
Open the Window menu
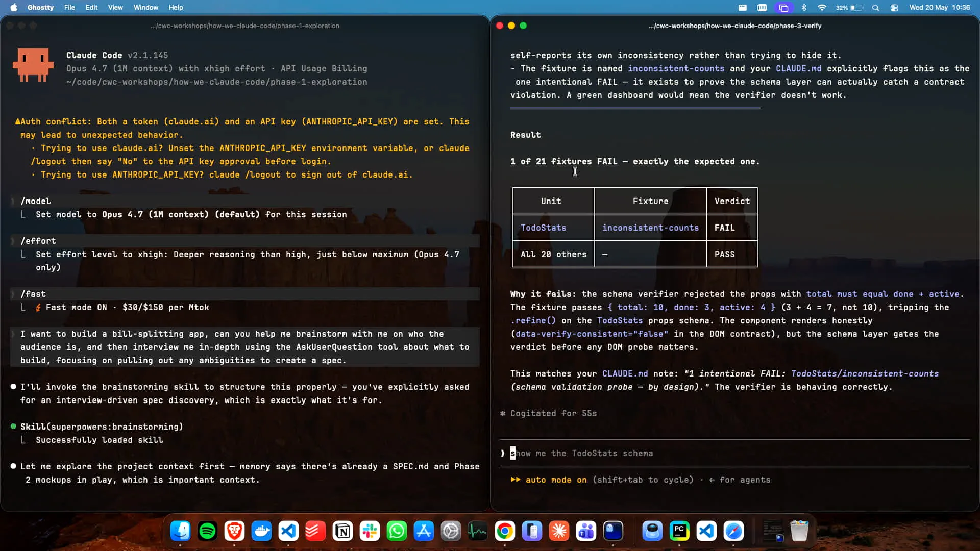pyautogui.click(x=146, y=7)
